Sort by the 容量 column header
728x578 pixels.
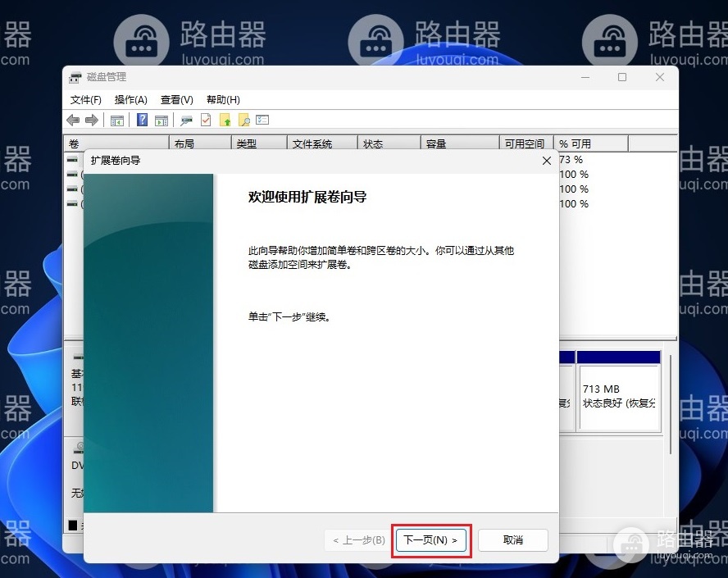(460, 143)
